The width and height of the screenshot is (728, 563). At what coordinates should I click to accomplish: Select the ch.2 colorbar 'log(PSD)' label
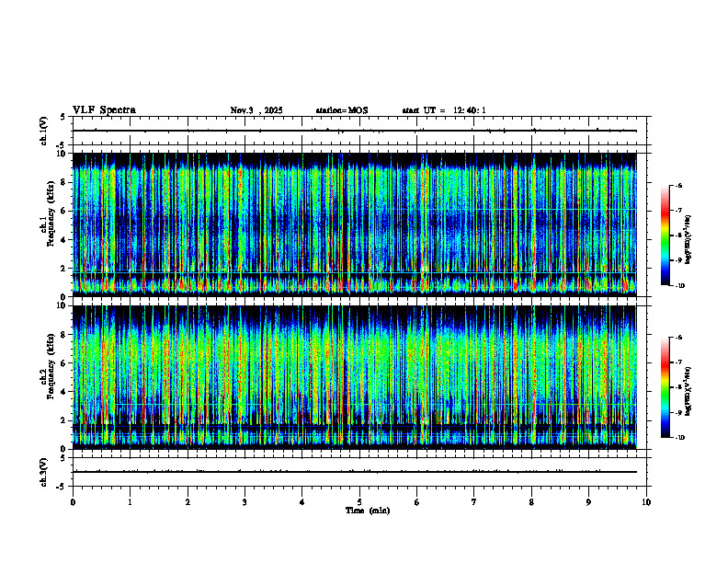tap(688, 391)
